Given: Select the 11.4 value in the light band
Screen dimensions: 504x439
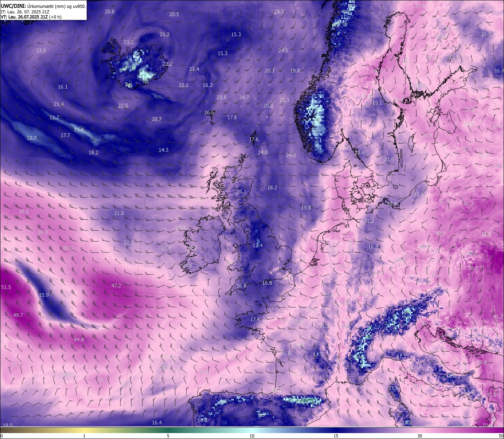Looking at the screenshot, I should tap(79, 130).
